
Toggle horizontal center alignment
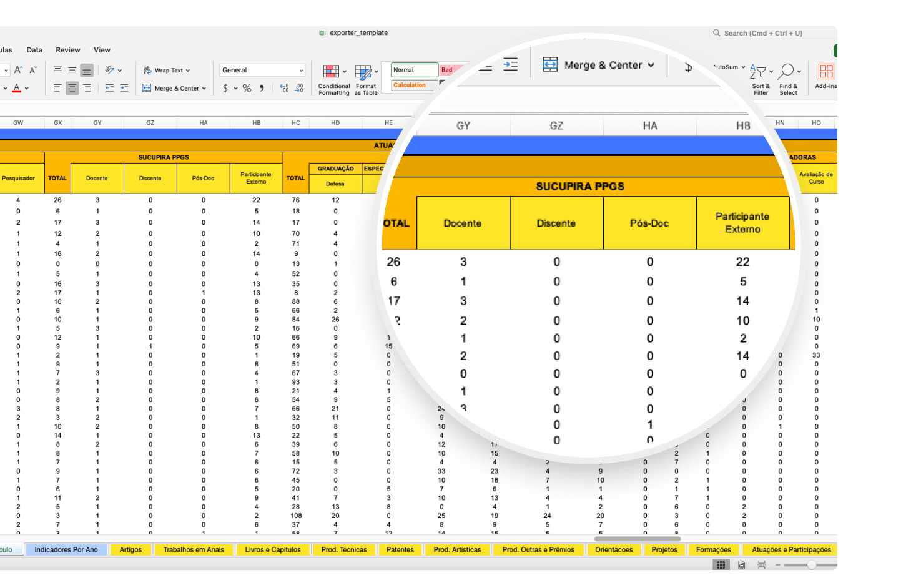72,88
